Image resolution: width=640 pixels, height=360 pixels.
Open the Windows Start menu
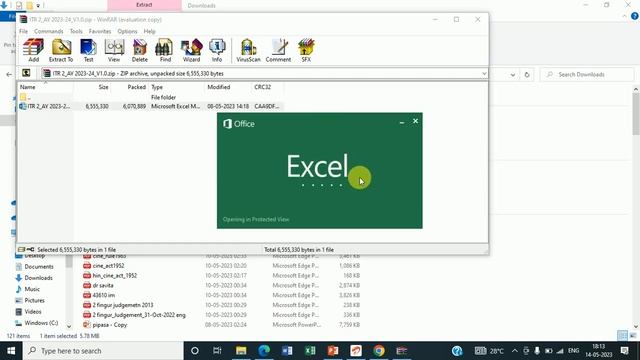coord(11,351)
